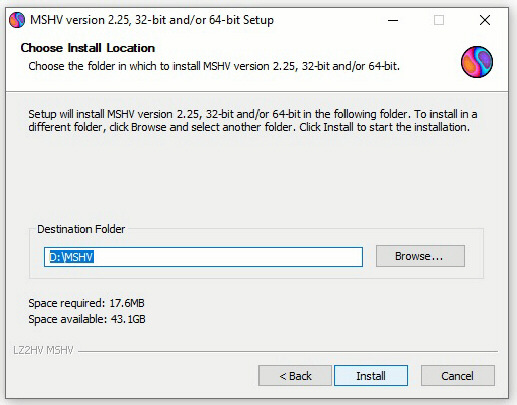The image size is (517, 405).
Task: Click the colorful MSHV logo in header
Action: (x=477, y=62)
